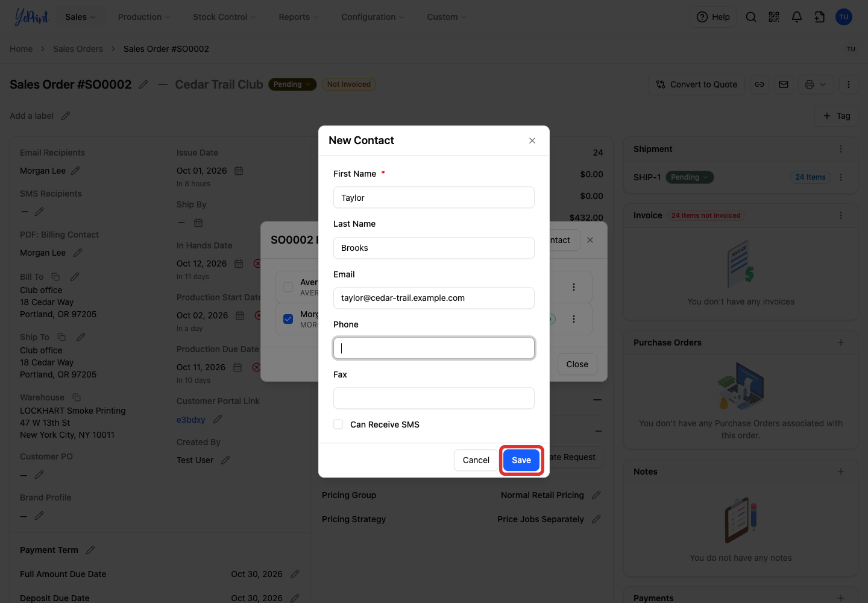Open Shipment panel options menu

(841, 149)
